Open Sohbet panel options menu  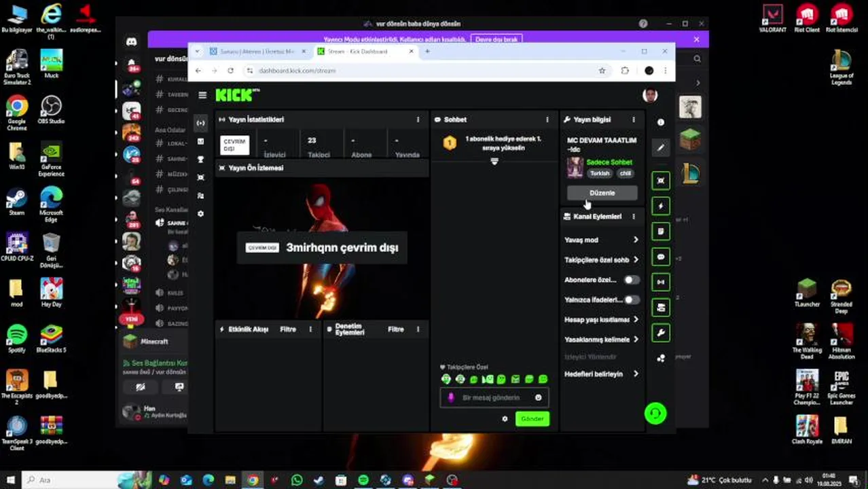coord(547,120)
